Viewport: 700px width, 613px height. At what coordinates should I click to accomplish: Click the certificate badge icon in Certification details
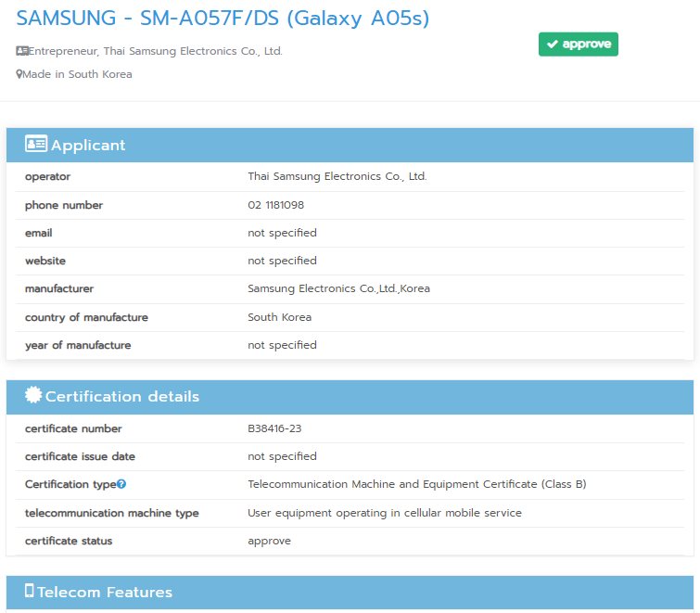[33, 396]
